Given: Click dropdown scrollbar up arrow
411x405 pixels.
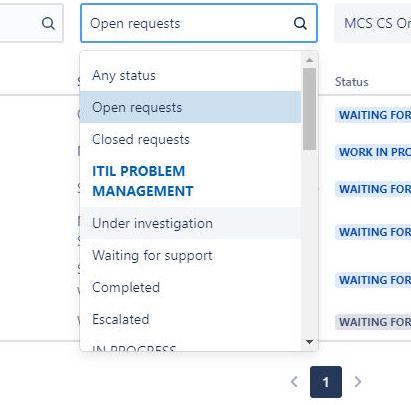Looking at the screenshot, I should pos(309,60).
